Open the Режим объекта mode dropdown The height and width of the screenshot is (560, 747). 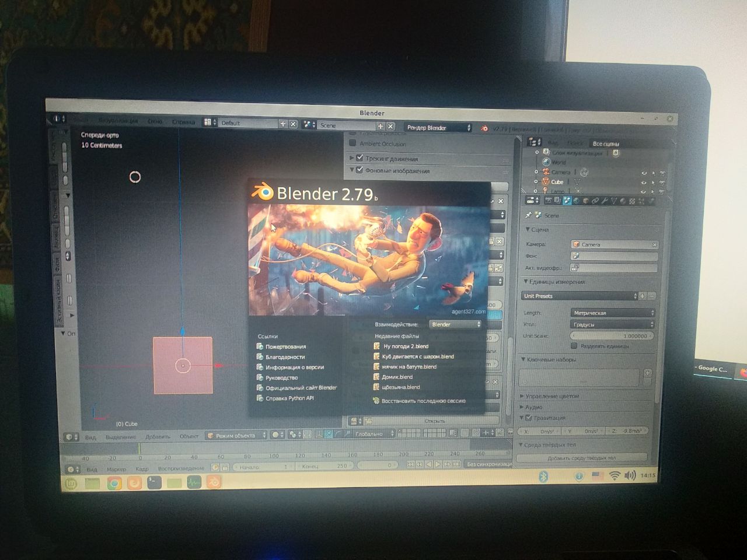pos(236,435)
